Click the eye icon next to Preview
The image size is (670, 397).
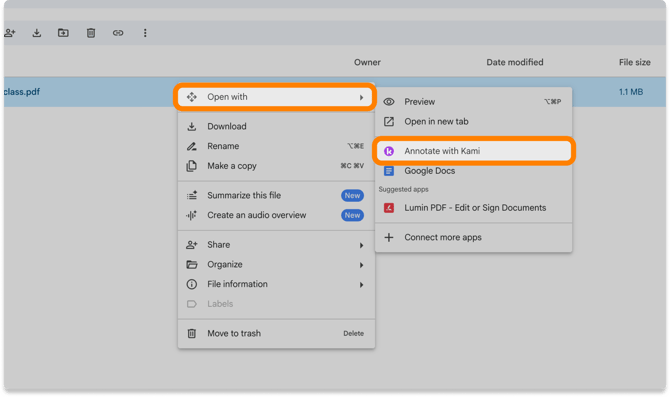389,102
